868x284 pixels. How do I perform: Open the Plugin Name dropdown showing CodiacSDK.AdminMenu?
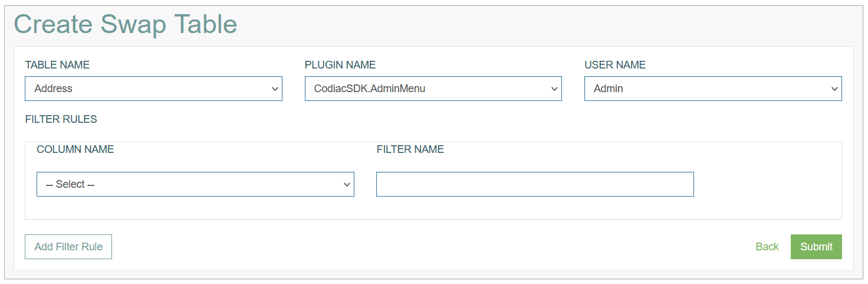pyautogui.click(x=433, y=89)
